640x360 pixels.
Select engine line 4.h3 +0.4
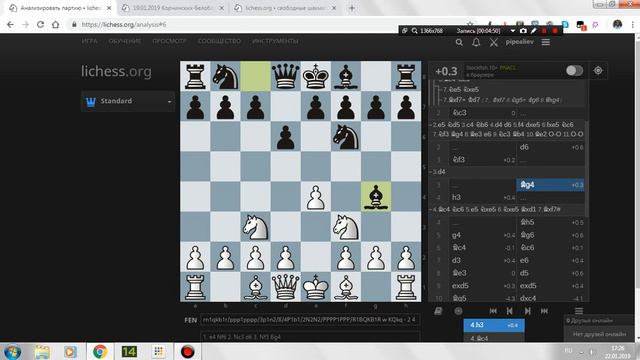(494, 325)
